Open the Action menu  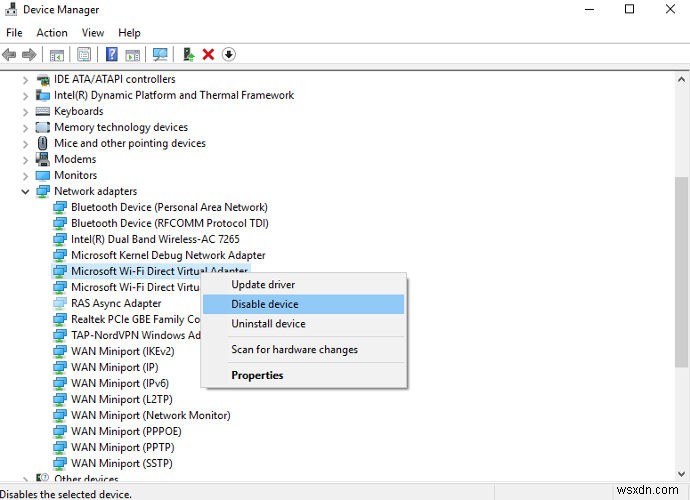click(x=52, y=33)
